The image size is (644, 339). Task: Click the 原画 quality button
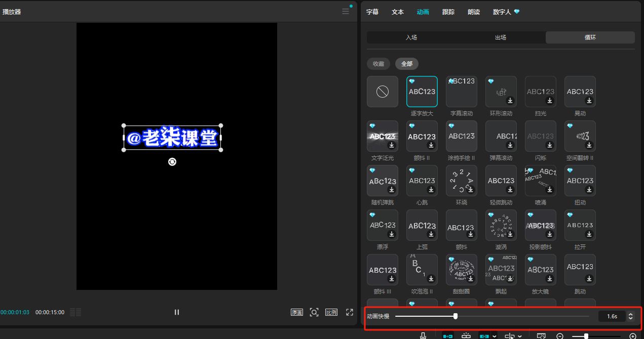pos(297,312)
